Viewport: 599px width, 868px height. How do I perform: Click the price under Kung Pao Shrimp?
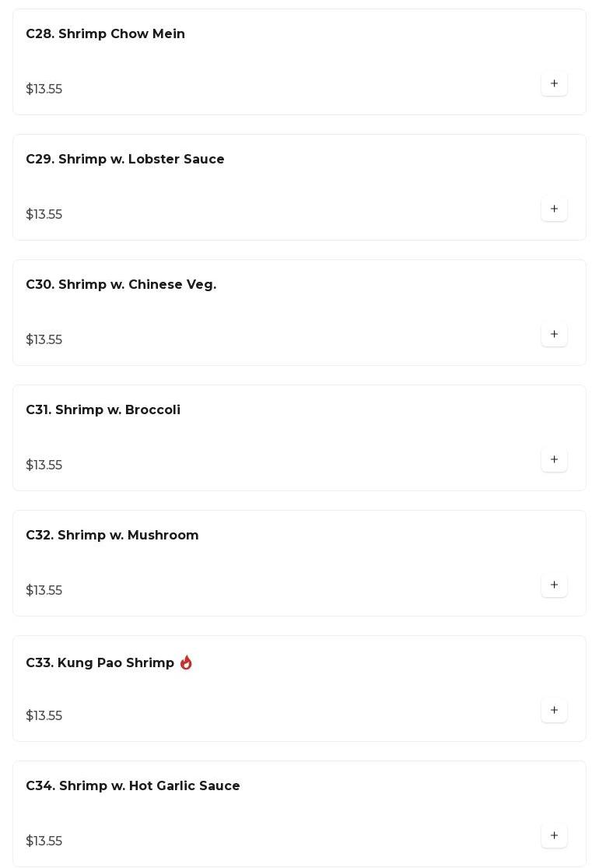(44, 716)
